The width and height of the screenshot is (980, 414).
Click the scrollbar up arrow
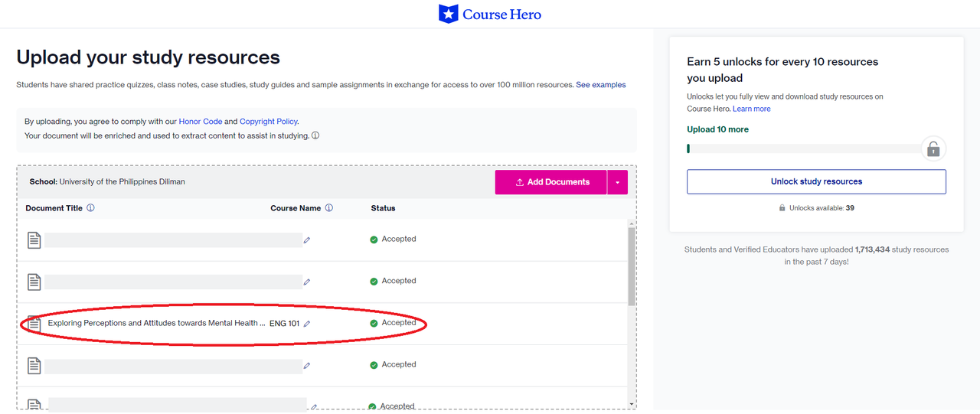[x=631, y=223]
